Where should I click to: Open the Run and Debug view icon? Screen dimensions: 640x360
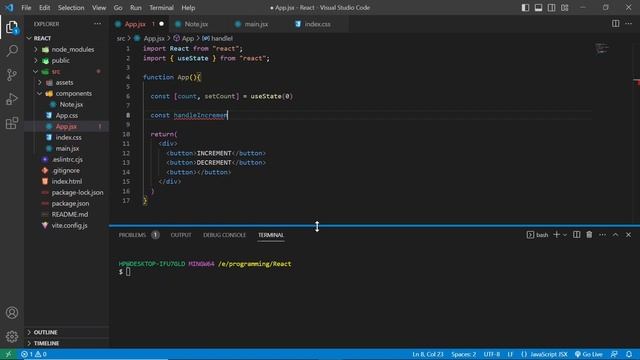[x=12, y=99]
